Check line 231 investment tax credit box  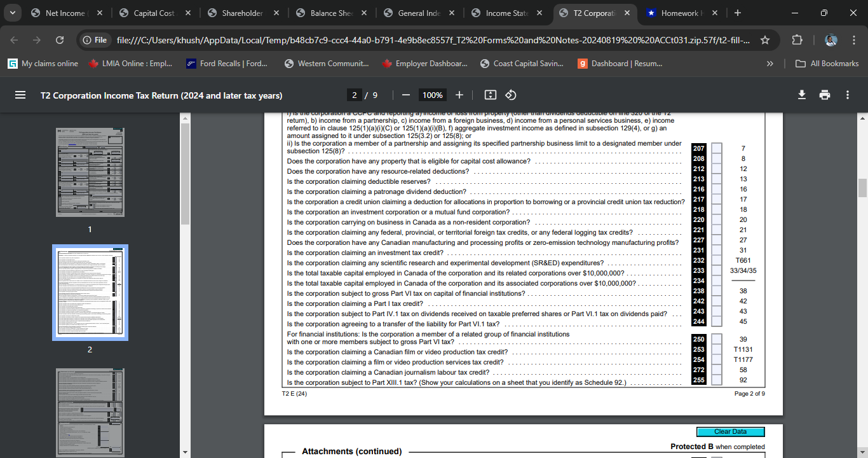(716, 250)
